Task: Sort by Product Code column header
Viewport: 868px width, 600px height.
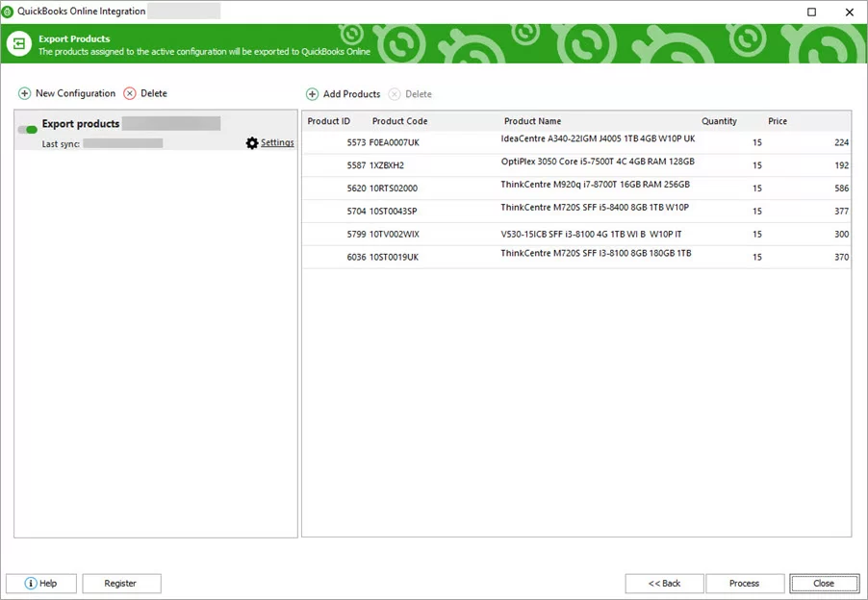Action: pos(399,121)
